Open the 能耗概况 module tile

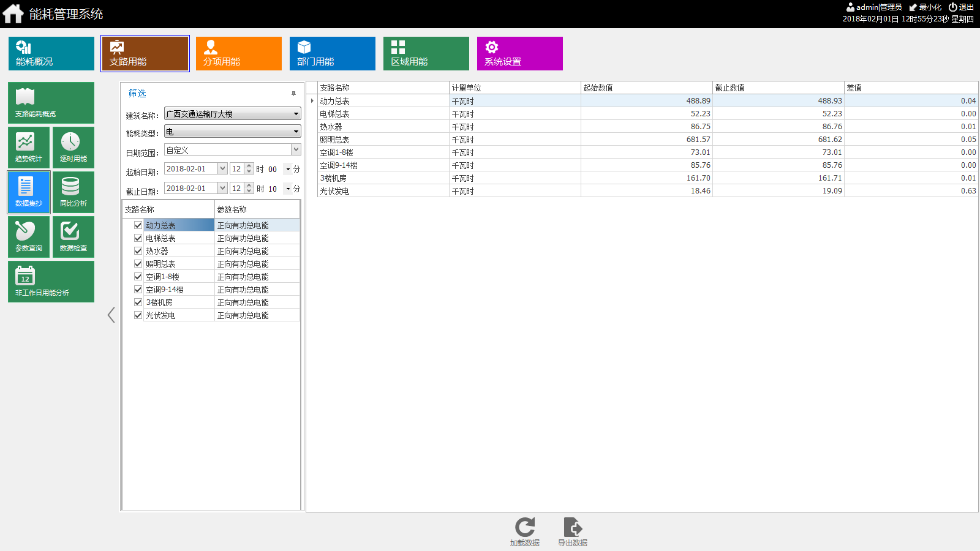[51, 53]
